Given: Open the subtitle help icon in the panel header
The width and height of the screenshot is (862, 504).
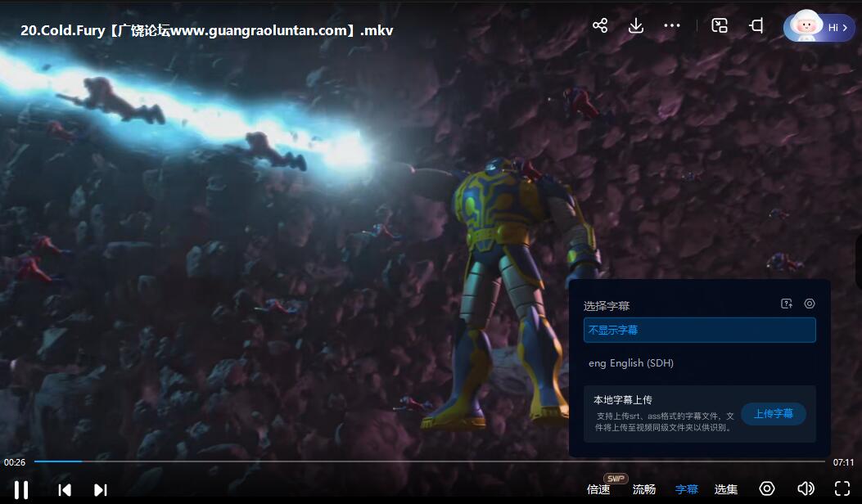Looking at the screenshot, I should (787, 304).
